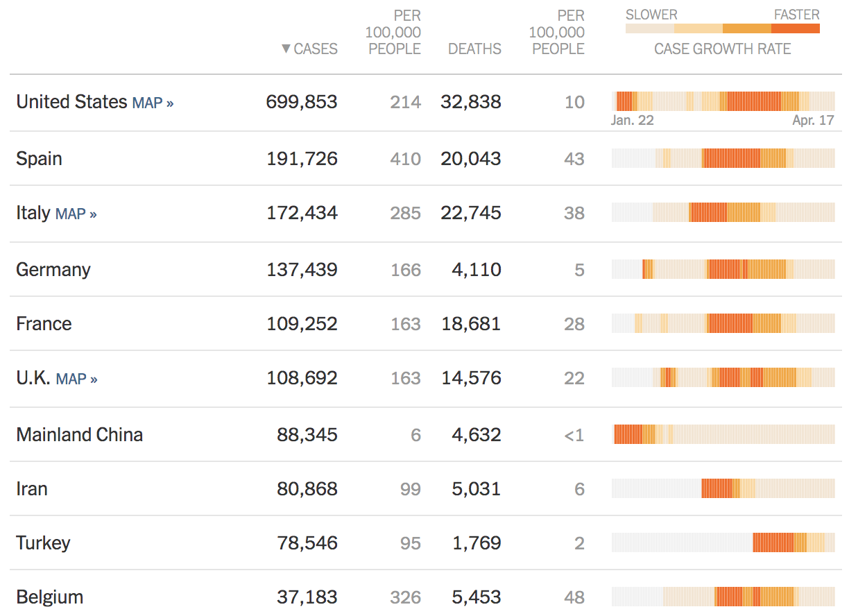
Task: Click the Belgium country name
Action: click(49, 597)
